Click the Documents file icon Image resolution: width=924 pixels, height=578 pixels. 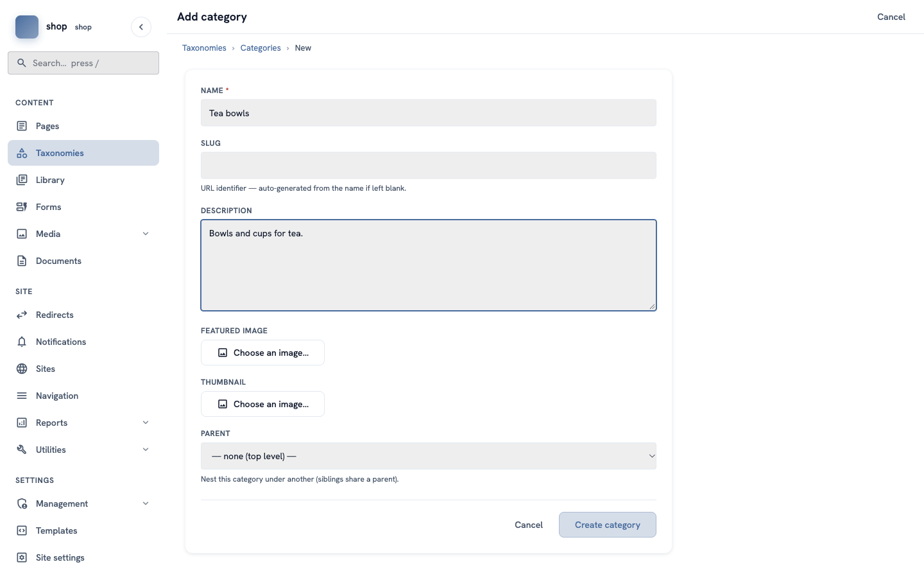pos(22,261)
